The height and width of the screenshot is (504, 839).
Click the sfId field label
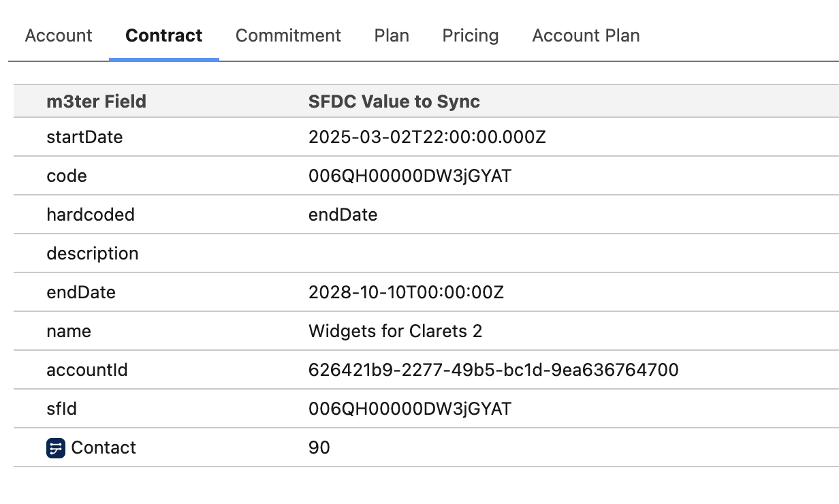click(x=61, y=409)
